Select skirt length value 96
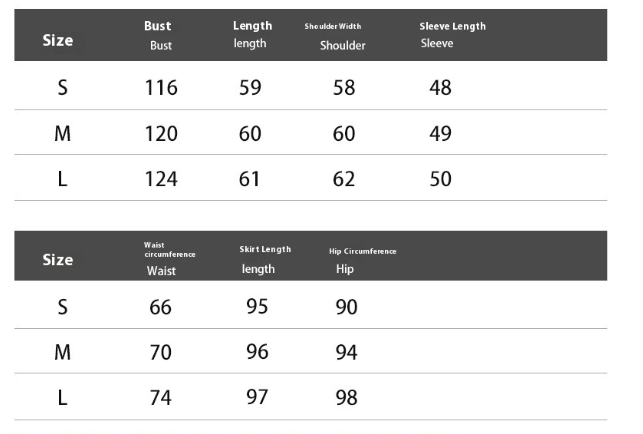The image size is (643, 434). [257, 352]
